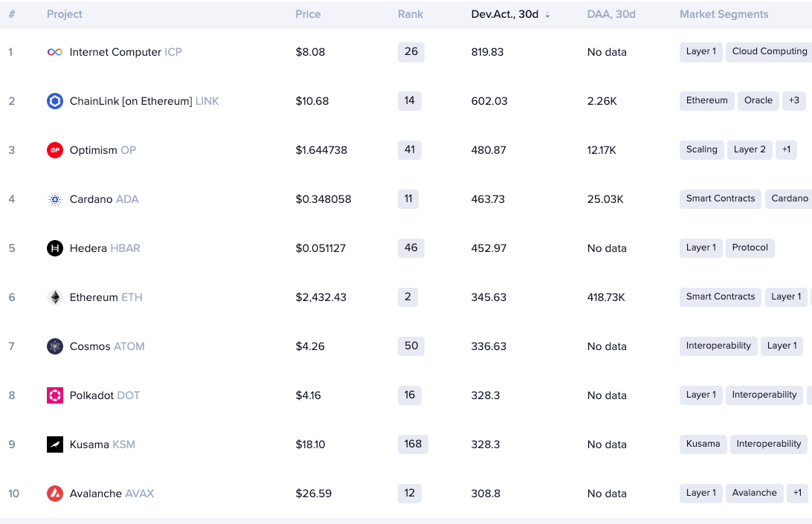Select the Avalanche segment tag
The image size is (812, 524).
[x=755, y=493]
